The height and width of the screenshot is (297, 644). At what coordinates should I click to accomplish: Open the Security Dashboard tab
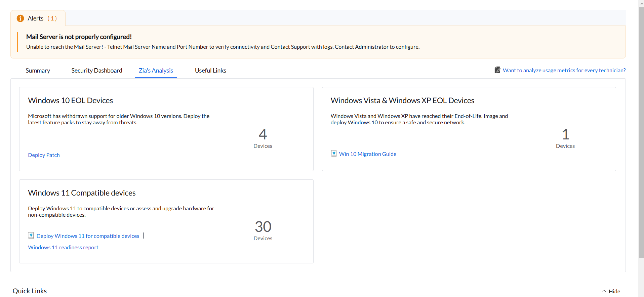[96, 71]
